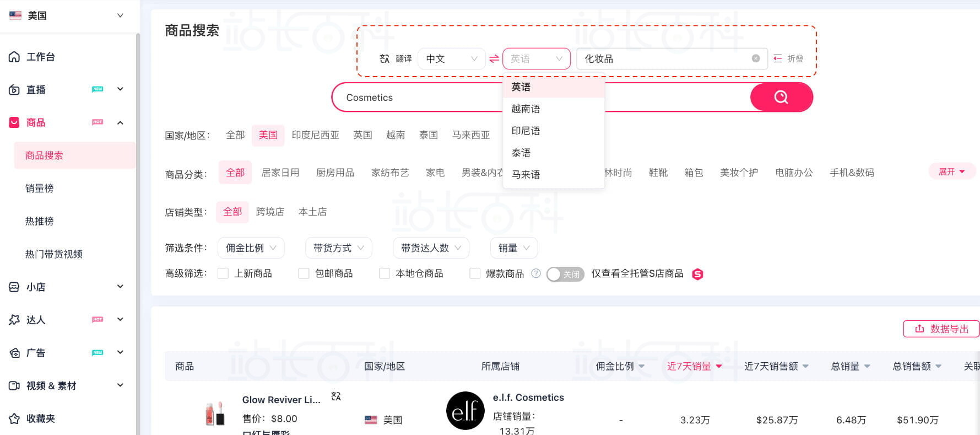Click the e.l.f. store logo
The height and width of the screenshot is (435, 980).
pos(465,411)
